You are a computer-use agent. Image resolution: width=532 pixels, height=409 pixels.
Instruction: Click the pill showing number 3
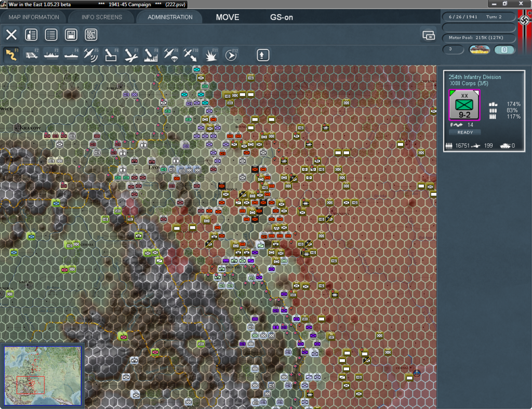coord(453,49)
